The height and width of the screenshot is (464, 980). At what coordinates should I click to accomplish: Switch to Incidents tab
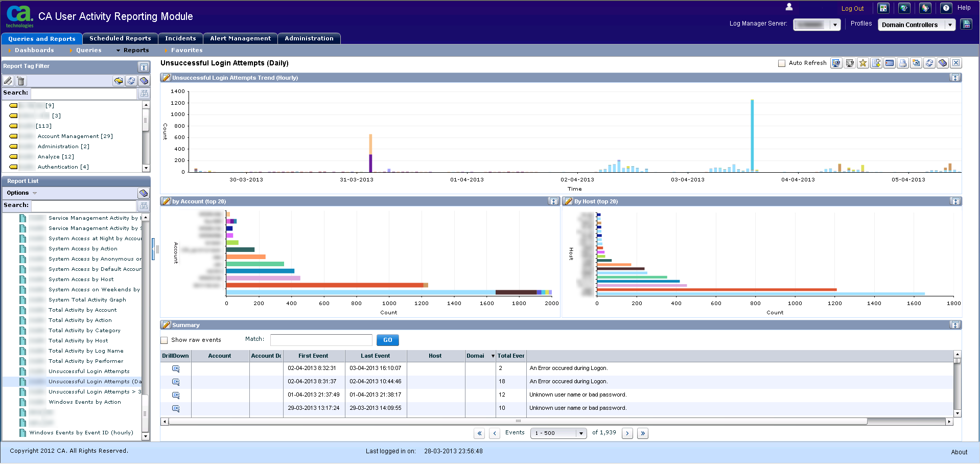[180, 38]
